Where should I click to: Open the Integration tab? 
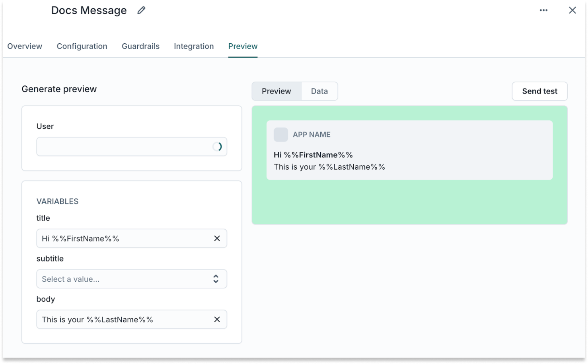[x=194, y=46]
